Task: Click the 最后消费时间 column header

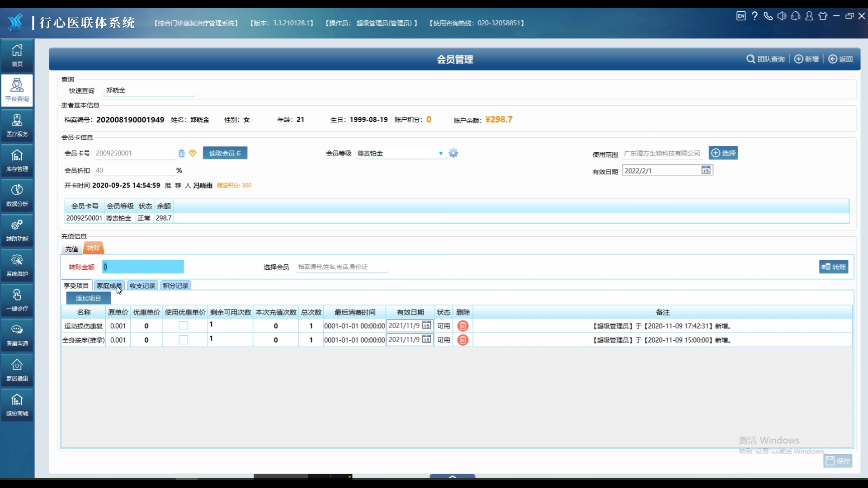Action: [355, 312]
